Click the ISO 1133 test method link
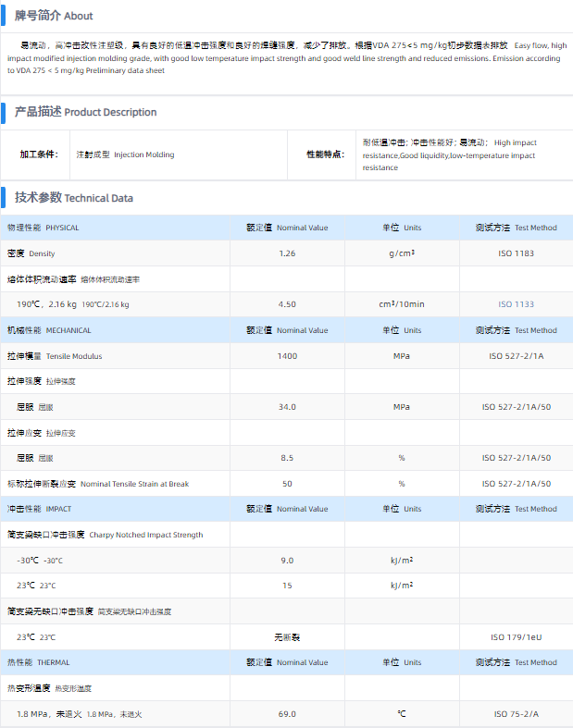The width and height of the screenshot is (573, 728). 516,304
